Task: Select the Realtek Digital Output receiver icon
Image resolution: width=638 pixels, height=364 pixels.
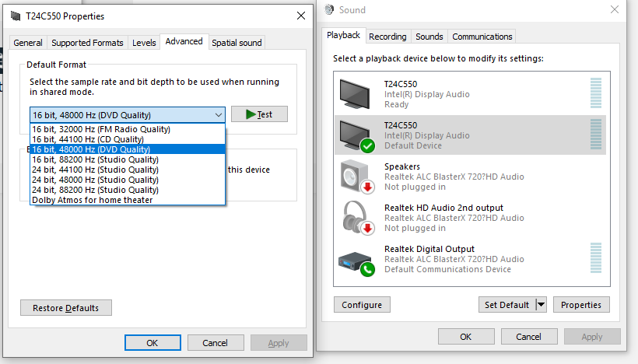Action: (x=357, y=264)
